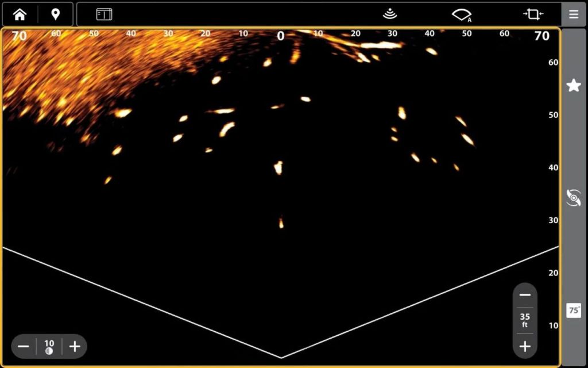Tap the transducer rotation icon
The height and width of the screenshot is (368, 588).
(574, 198)
